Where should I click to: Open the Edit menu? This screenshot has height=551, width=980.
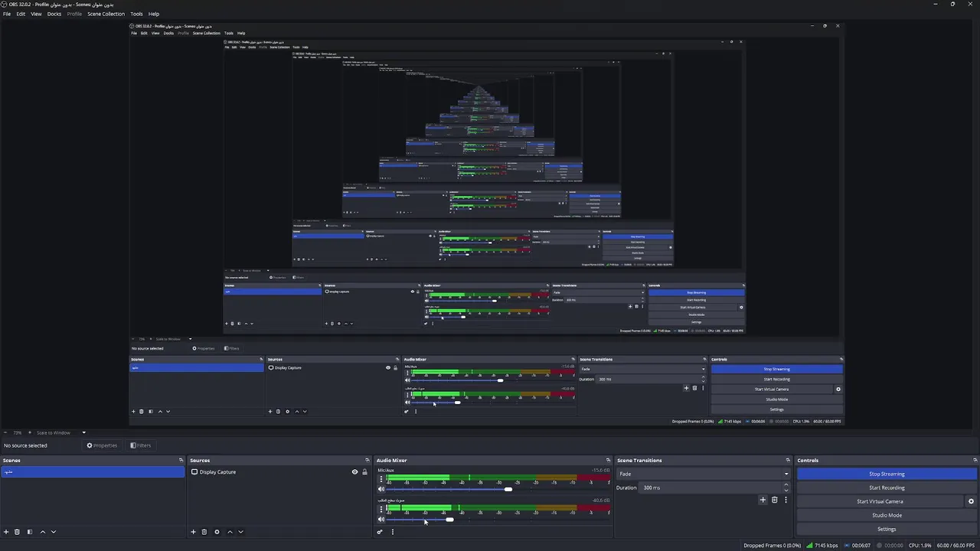21,14
